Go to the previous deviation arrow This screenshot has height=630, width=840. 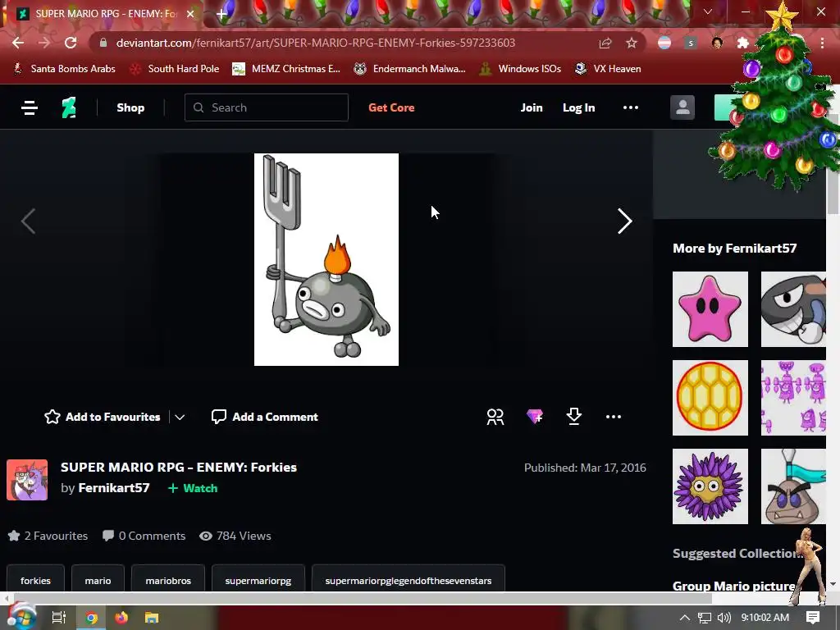click(29, 221)
